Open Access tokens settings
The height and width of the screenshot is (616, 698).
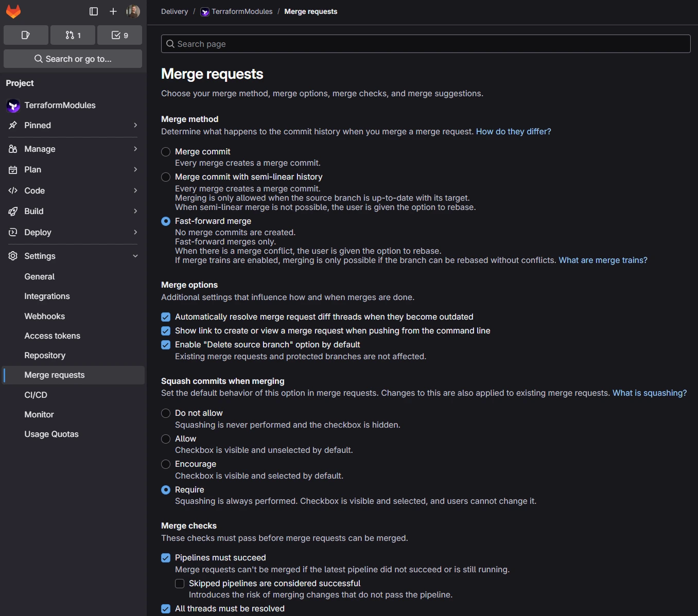[74, 336]
